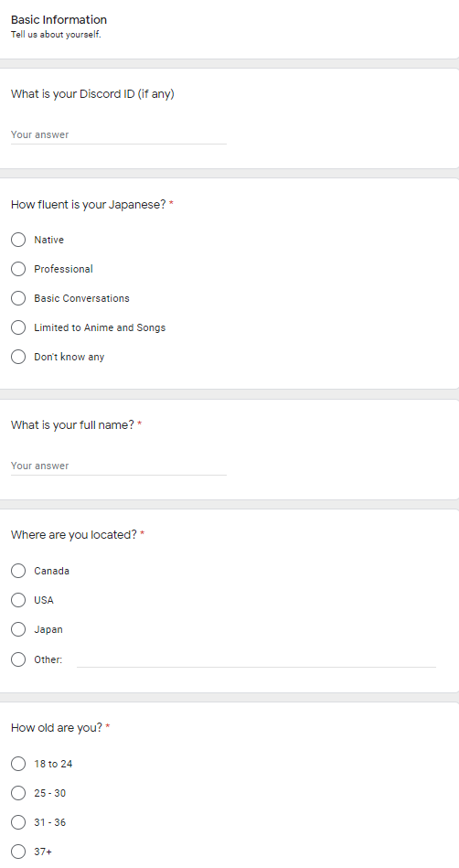The height and width of the screenshot is (868, 459).
Task: Pick Limited to Anime and Songs
Action: click(x=18, y=327)
